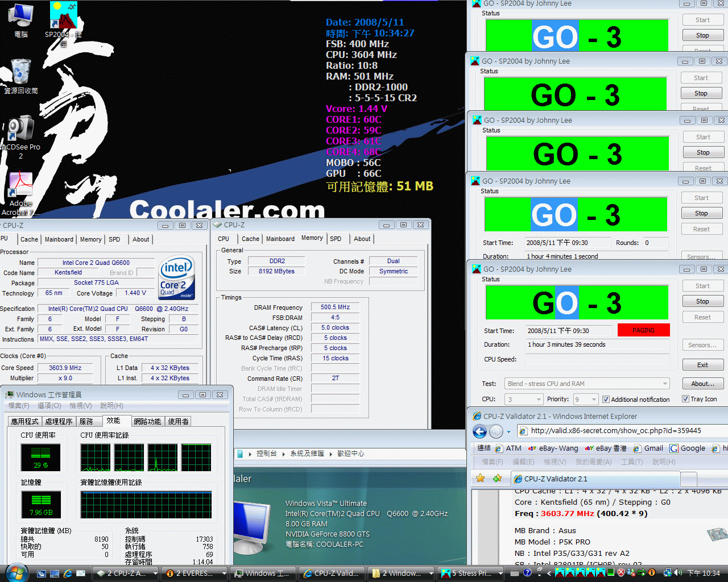
Task: Click the blue help question-mark tray icon
Action: click(527, 573)
